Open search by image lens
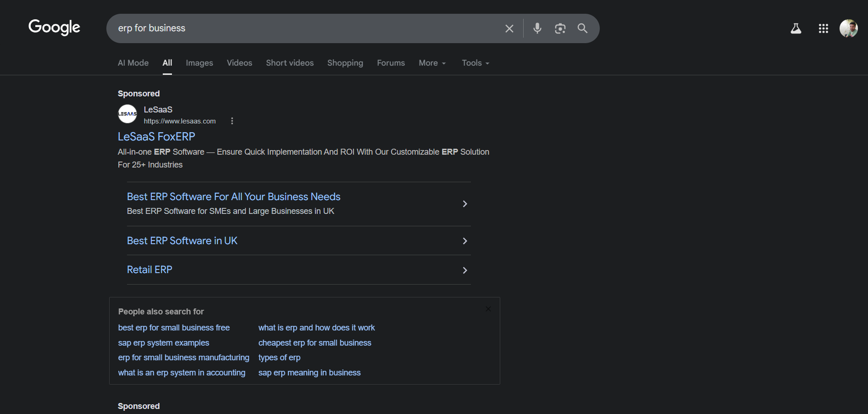868x414 pixels. (x=560, y=28)
